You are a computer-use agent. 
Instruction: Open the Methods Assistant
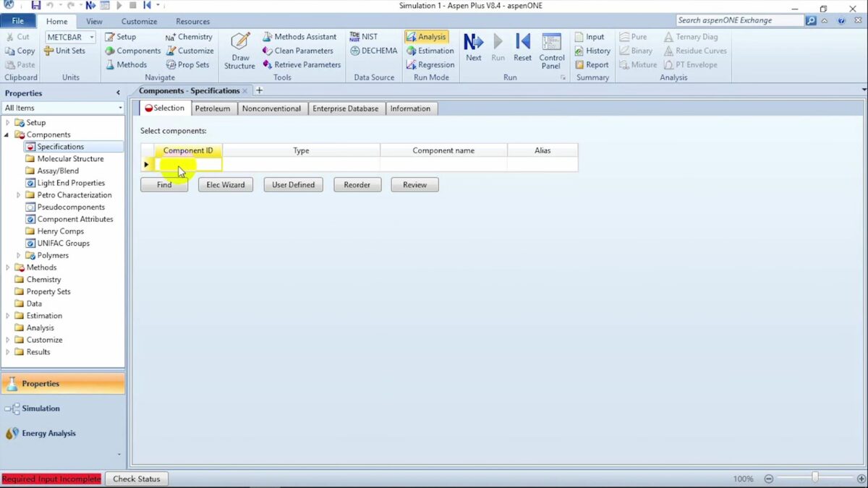coord(299,37)
